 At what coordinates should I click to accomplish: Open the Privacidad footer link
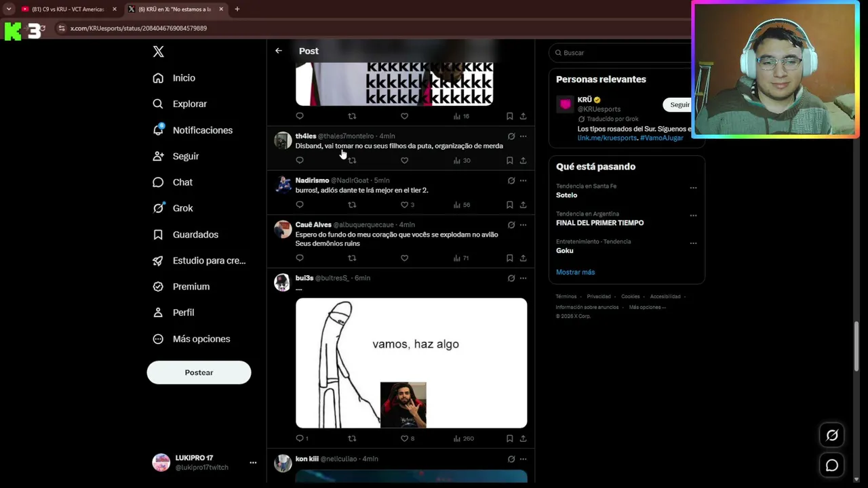click(x=599, y=296)
